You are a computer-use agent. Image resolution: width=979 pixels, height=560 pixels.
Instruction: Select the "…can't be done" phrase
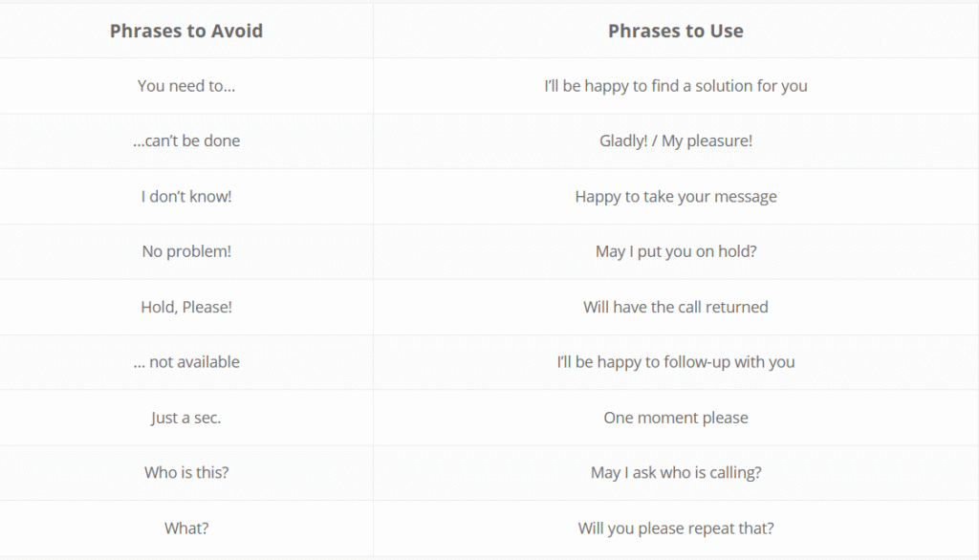click(186, 141)
